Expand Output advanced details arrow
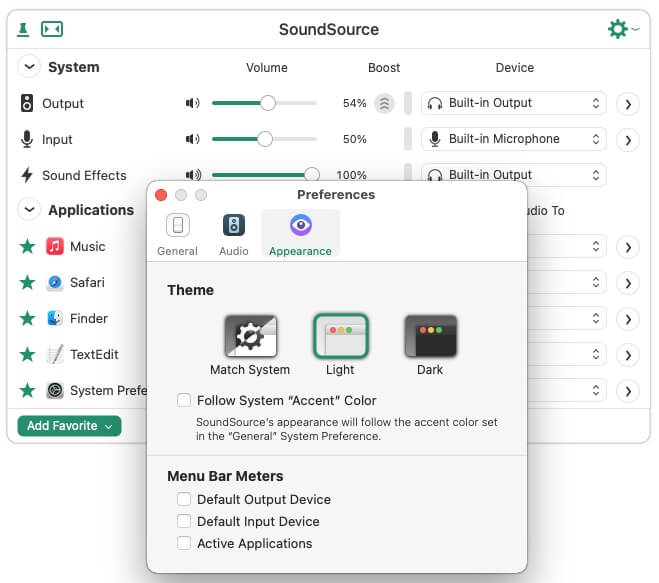This screenshot has height=583, width=659. coord(627,104)
